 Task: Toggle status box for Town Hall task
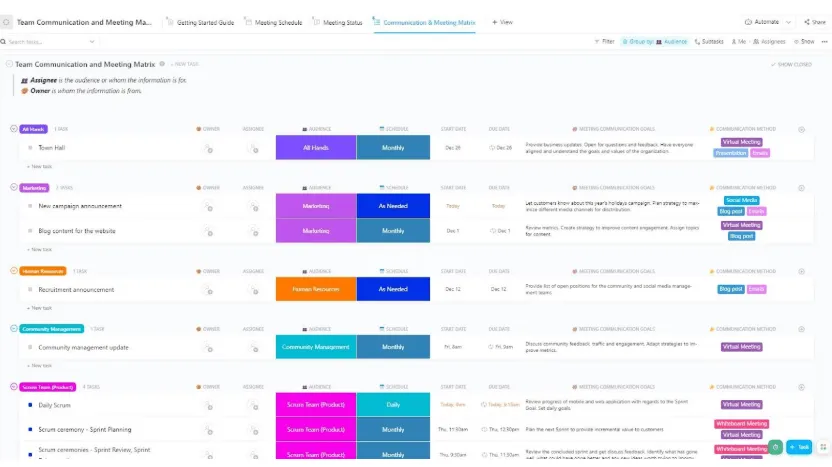tap(30, 148)
